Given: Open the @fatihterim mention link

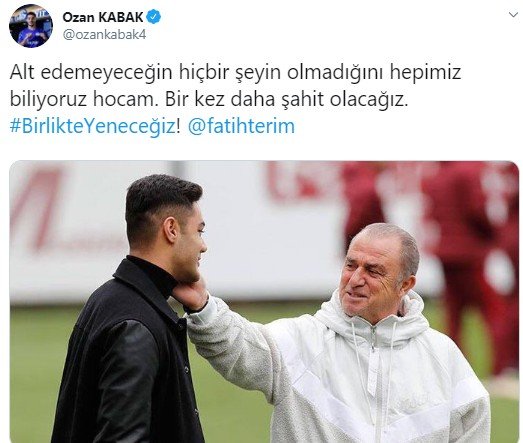Looking at the screenshot, I should coord(241,126).
